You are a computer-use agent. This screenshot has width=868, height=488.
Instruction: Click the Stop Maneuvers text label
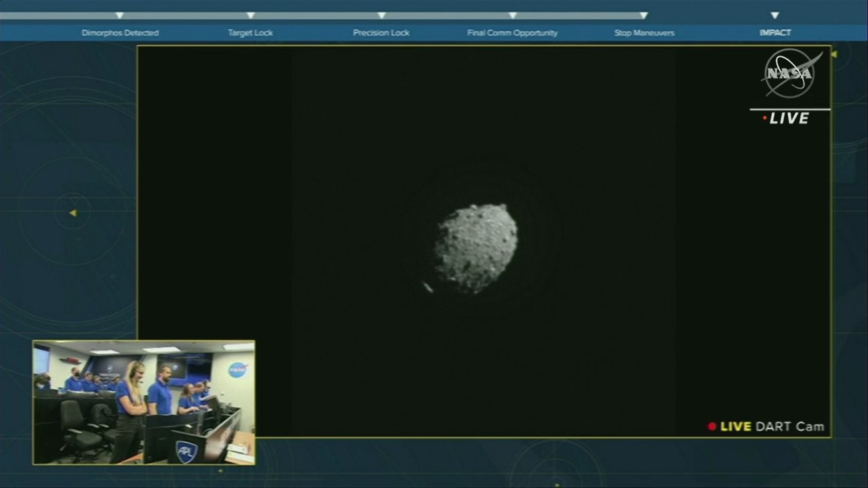(644, 33)
